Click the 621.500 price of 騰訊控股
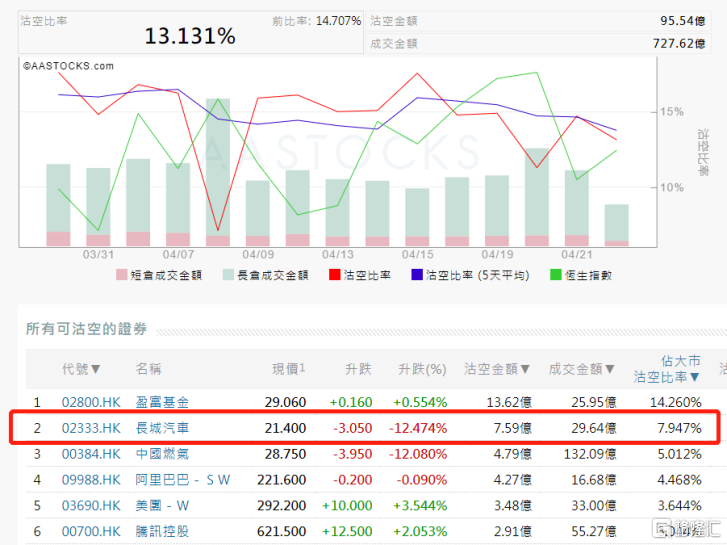The width and height of the screenshot is (727, 545). [x=282, y=532]
